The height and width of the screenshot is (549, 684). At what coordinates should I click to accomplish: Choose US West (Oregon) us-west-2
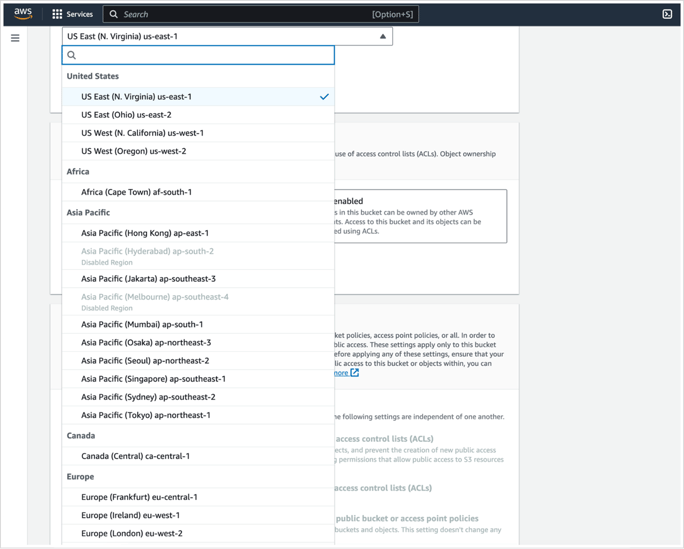133,151
